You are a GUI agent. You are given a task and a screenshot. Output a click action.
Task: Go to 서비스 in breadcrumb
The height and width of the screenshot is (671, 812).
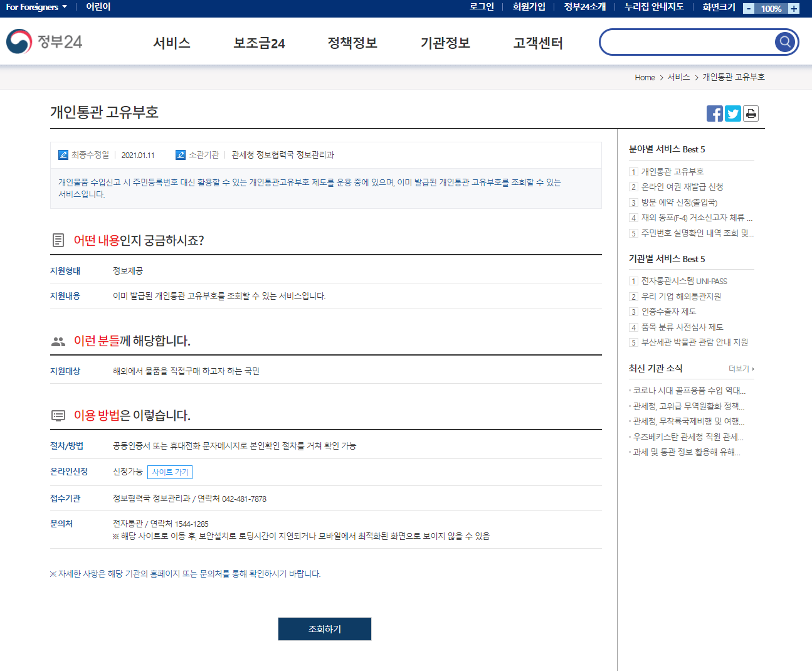point(678,77)
